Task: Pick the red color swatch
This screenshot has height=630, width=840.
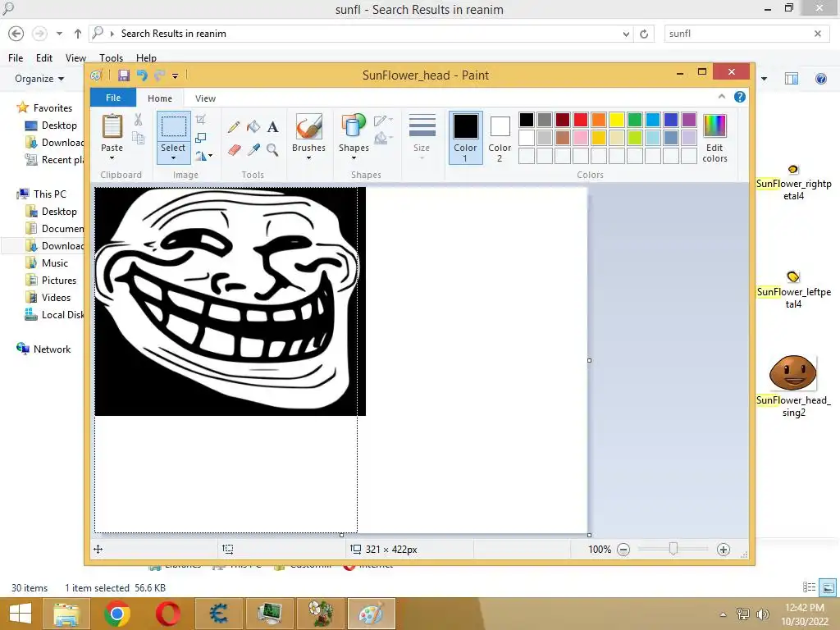Action: 580,120
